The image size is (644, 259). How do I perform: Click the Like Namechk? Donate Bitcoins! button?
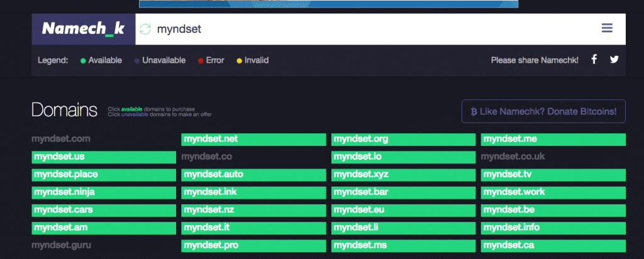click(543, 111)
